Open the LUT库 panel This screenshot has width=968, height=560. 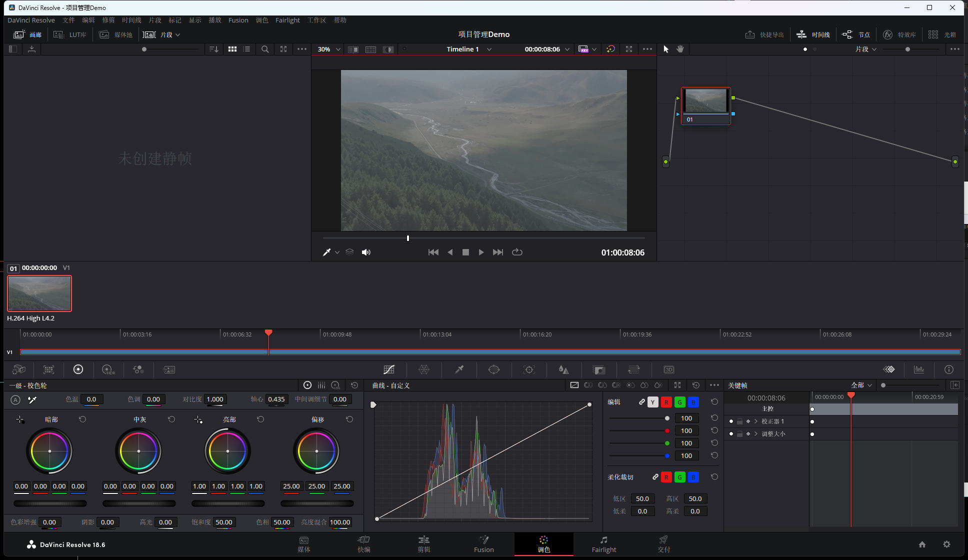(x=70, y=34)
